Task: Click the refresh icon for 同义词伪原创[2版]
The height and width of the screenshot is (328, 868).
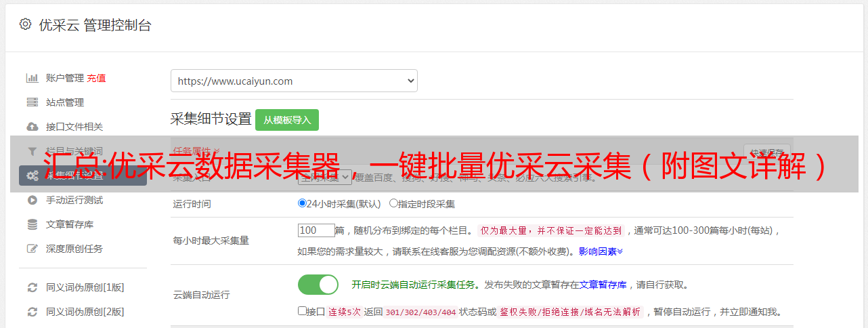Action: tap(32, 312)
